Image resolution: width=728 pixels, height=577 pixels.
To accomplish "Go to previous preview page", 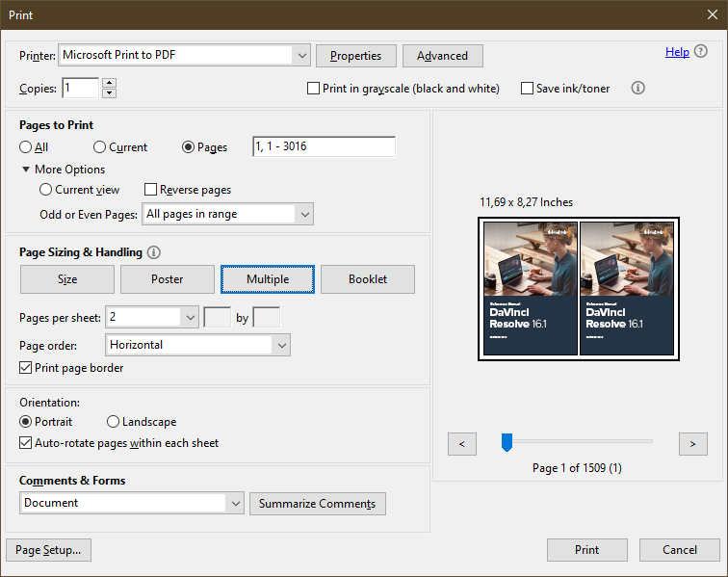I will [462, 444].
